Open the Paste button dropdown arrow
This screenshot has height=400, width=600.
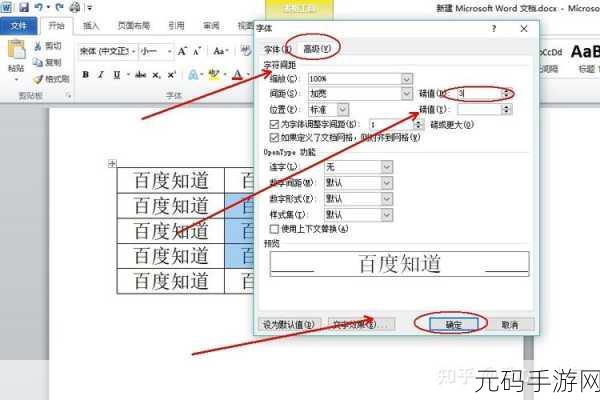[16, 80]
